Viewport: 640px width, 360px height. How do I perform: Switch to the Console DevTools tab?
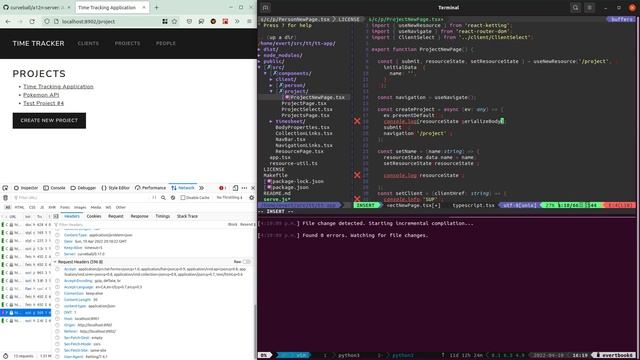[54, 188]
